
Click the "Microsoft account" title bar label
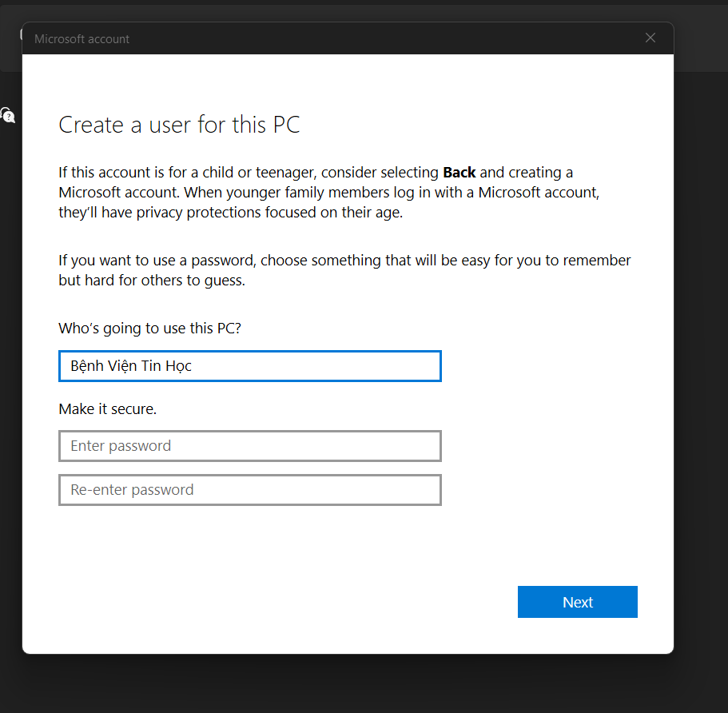82,39
